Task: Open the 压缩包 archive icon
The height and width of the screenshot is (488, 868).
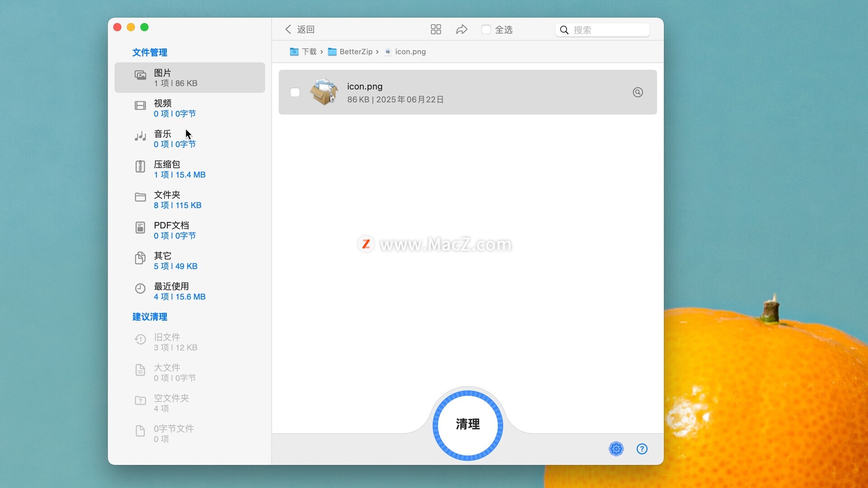Action: coord(140,166)
